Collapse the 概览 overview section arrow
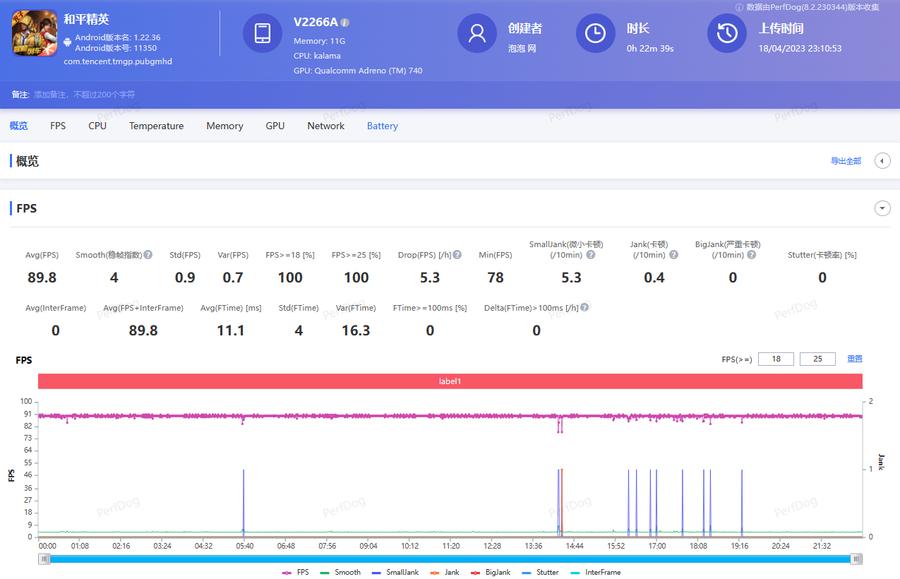Image resolution: width=900 pixels, height=579 pixels. point(882,161)
